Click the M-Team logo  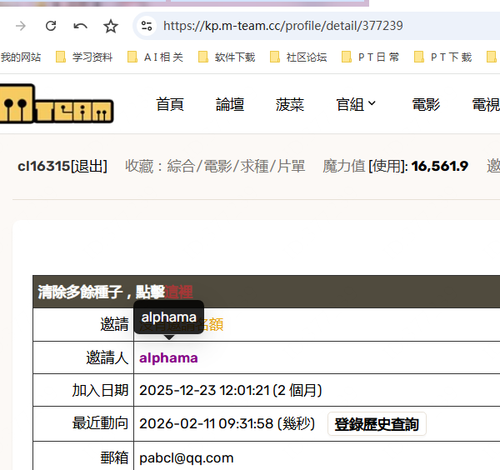[x=56, y=104]
